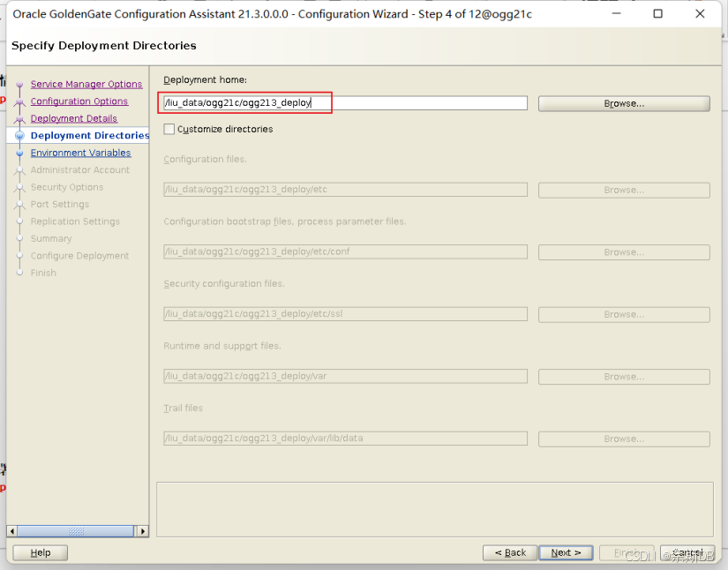Click the Runtime files path ending in /var

coord(345,376)
